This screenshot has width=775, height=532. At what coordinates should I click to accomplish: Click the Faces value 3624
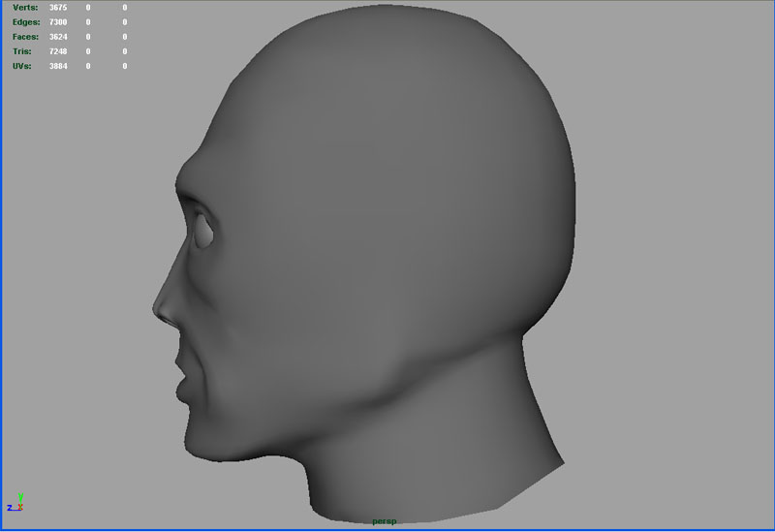pos(58,37)
